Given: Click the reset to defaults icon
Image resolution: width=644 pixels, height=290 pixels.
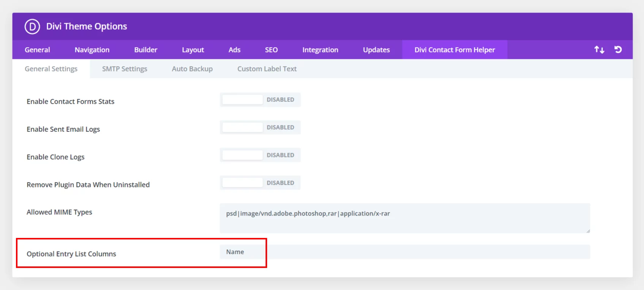Looking at the screenshot, I should coord(618,50).
